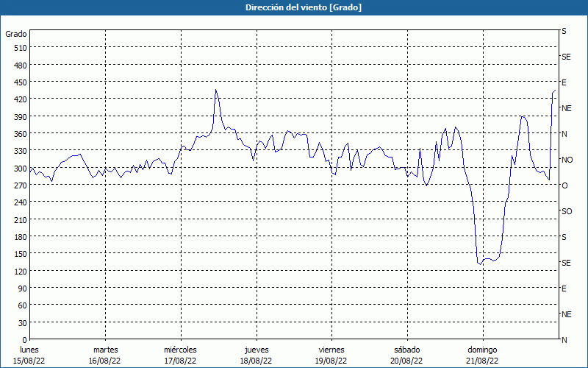Screen dimensions: 588x368
Task: Click the date label 15/08/22
Action: coord(29,361)
